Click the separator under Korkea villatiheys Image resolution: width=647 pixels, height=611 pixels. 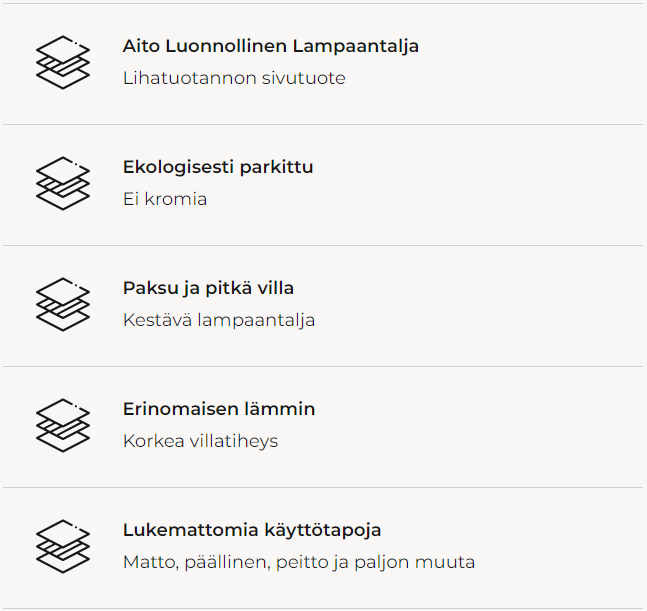323,487
